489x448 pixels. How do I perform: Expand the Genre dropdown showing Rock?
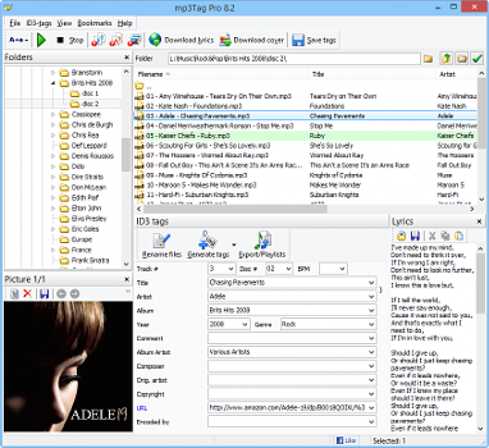(371, 324)
